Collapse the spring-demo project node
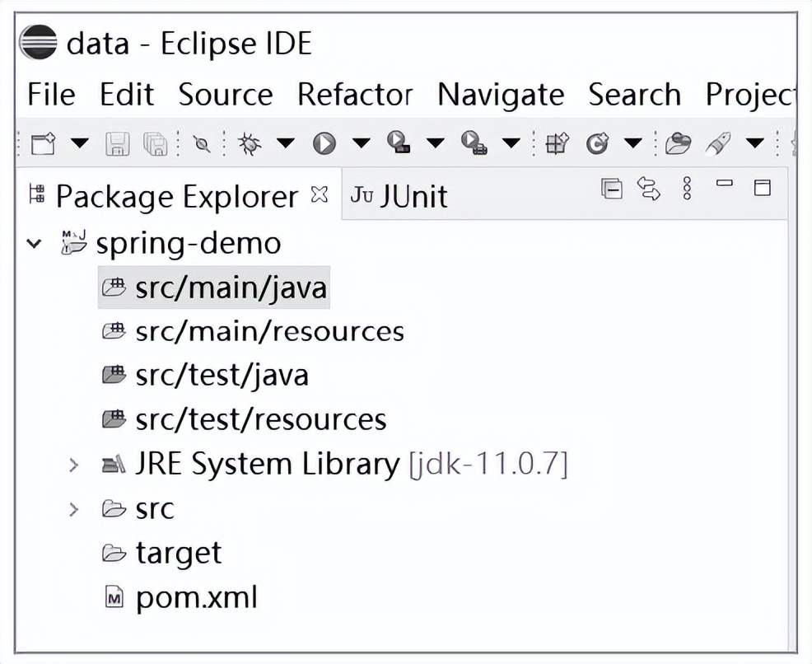 click(35, 243)
